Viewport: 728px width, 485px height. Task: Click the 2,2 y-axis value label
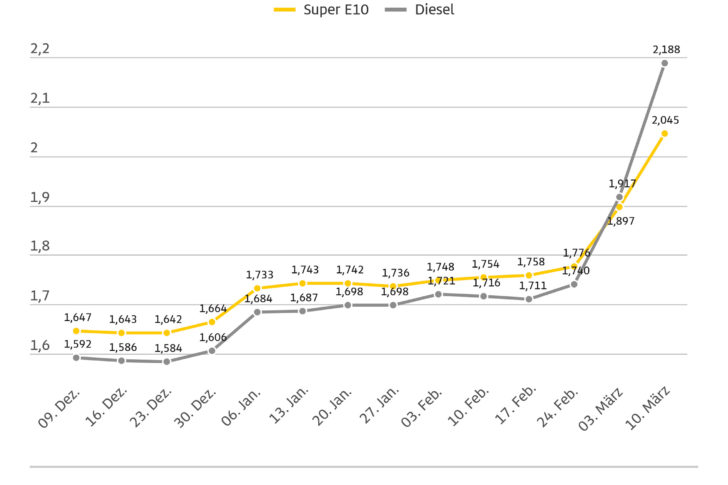[40, 49]
